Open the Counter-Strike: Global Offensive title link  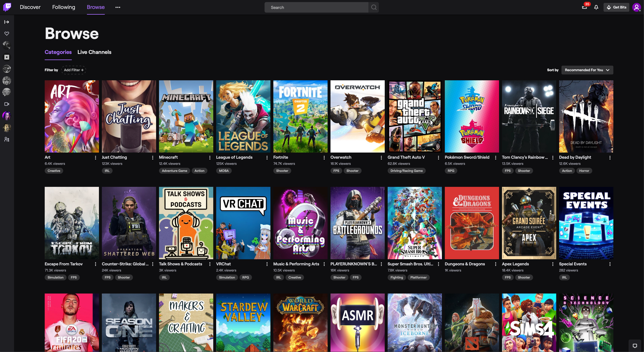pyautogui.click(x=125, y=264)
